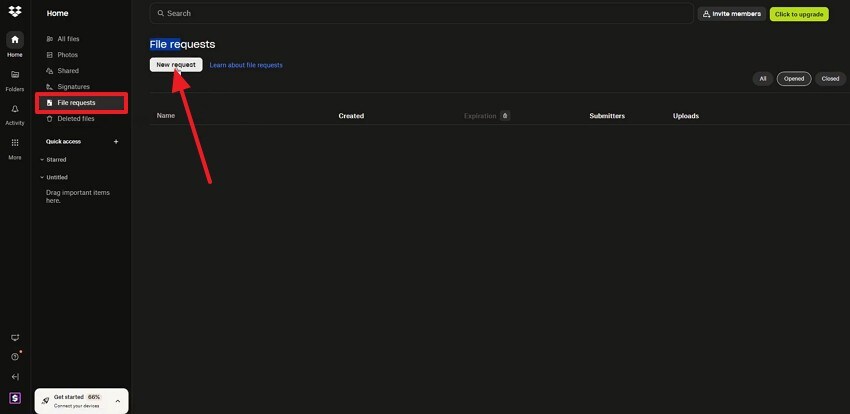Click the New request button
Viewport: 850px width, 414px height.
click(176, 64)
